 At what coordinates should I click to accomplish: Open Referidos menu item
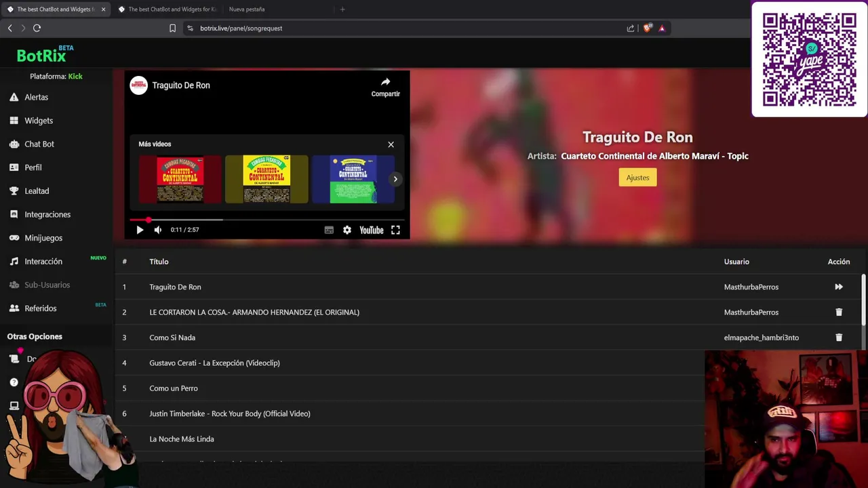[41, 308]
